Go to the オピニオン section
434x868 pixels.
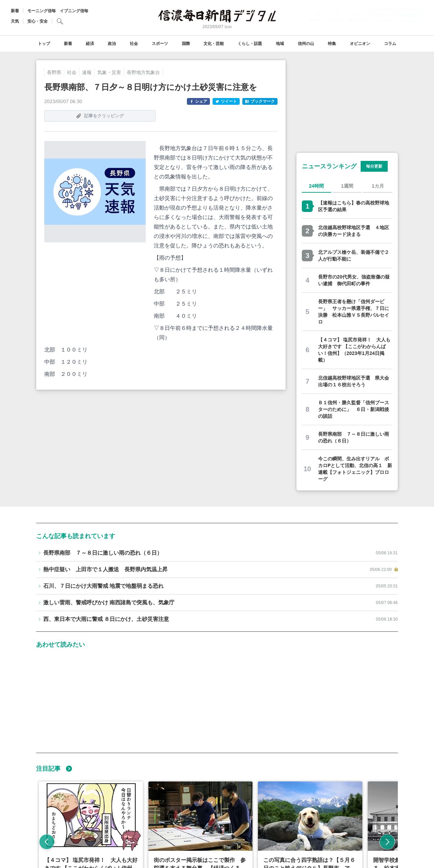point(360,44)
